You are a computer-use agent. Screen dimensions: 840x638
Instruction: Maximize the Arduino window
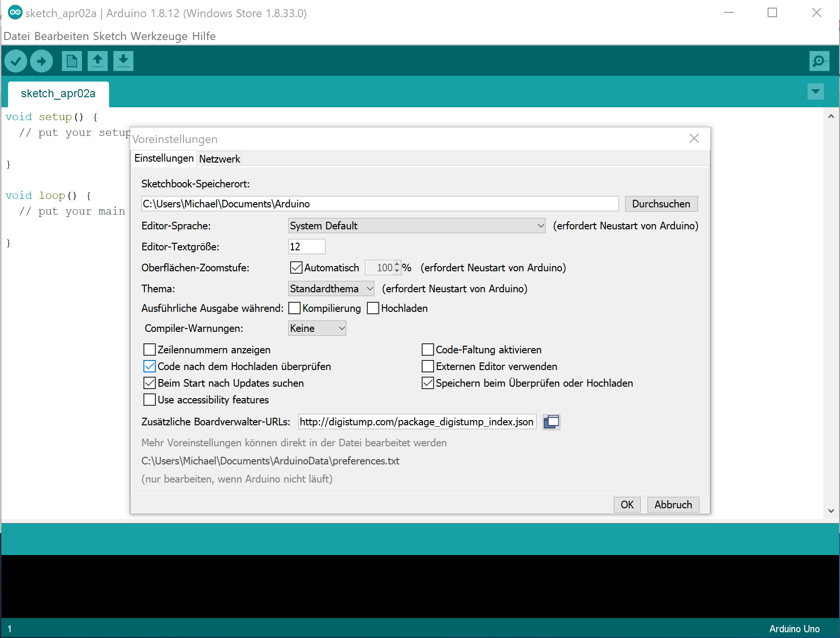(772, 12)
